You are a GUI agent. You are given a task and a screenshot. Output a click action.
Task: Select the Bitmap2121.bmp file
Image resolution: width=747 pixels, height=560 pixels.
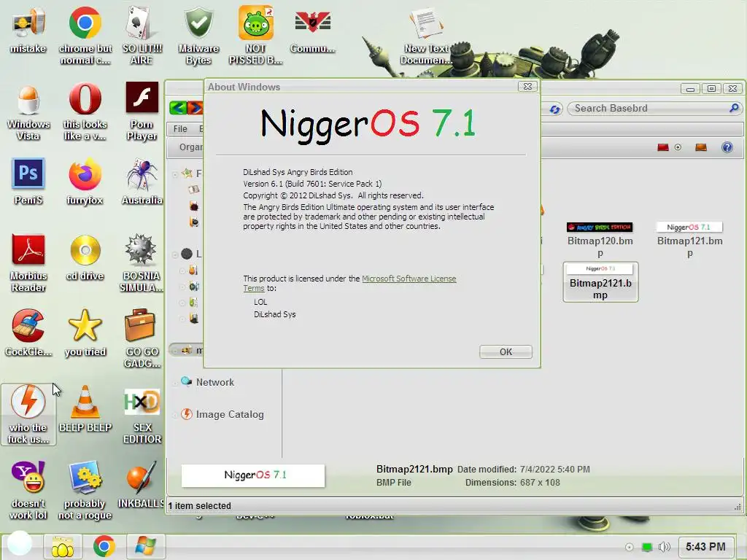[x=600, y=282]
